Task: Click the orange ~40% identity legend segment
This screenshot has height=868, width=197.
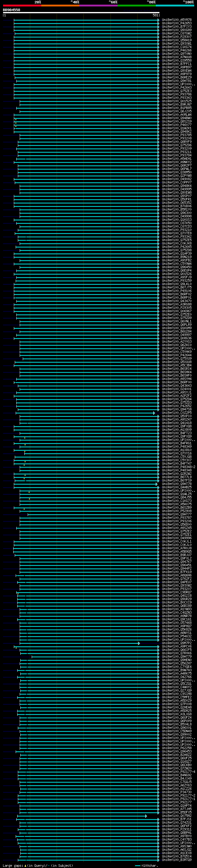Action: pyautogui.click(x=60, y=6)
